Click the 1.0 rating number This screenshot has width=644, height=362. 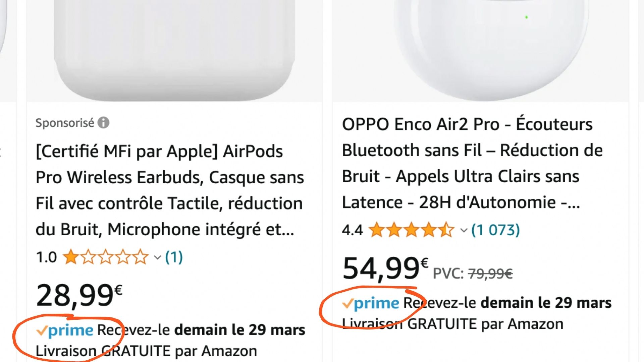[46, 257]
